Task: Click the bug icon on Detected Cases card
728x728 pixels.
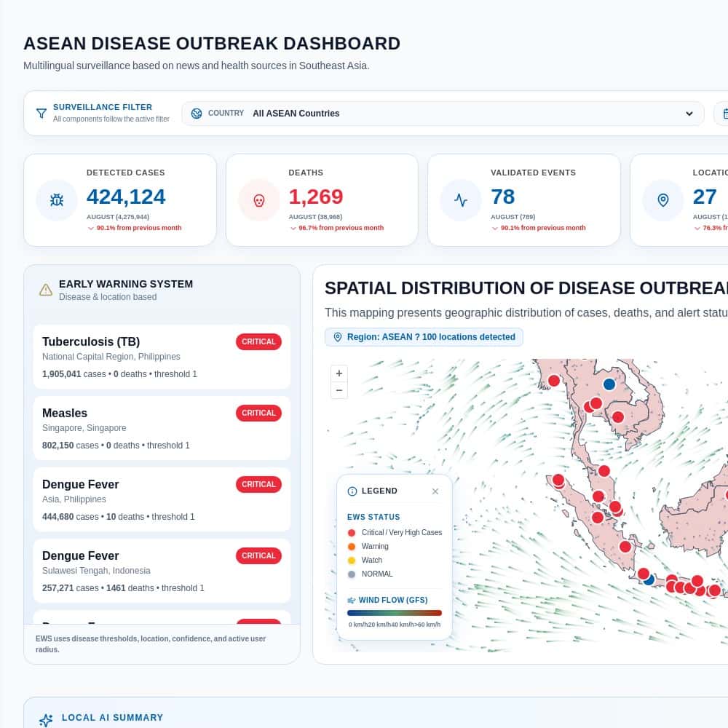Action: click(x=57, y=200)
